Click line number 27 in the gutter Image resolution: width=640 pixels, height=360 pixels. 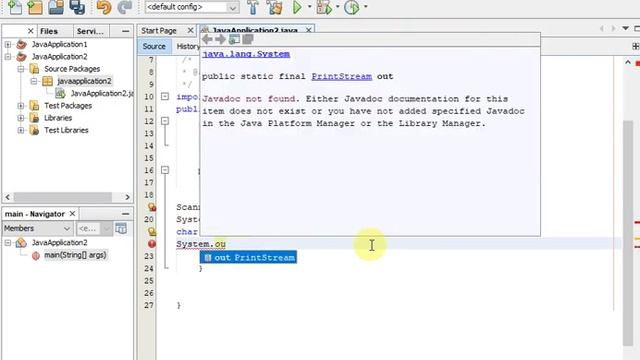pyautogui.click(x=149, y=305)
